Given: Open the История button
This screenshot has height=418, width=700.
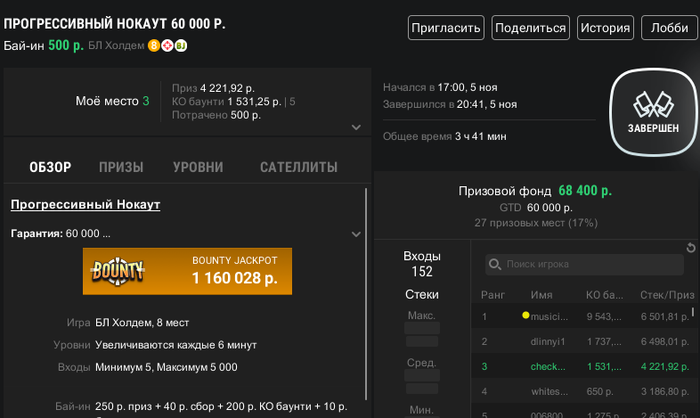Looking at the screenshot, I should [605, 28].
